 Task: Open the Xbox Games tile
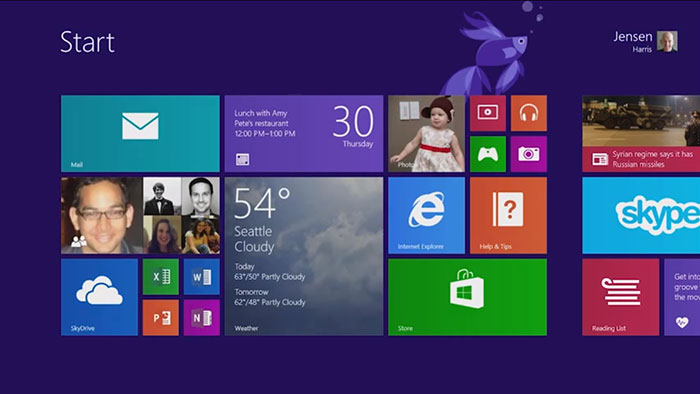(488, 154)
